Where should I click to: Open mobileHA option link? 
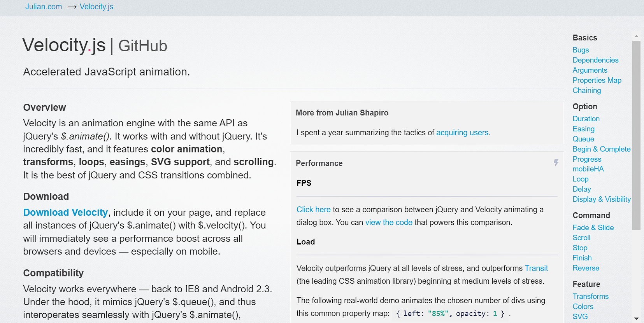(588, 169)
